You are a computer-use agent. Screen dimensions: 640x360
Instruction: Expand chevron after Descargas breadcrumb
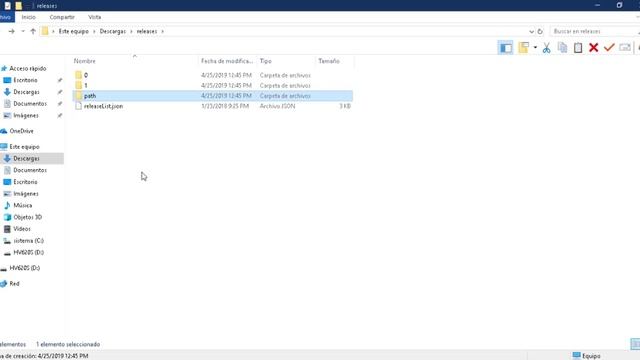[131, 31]
